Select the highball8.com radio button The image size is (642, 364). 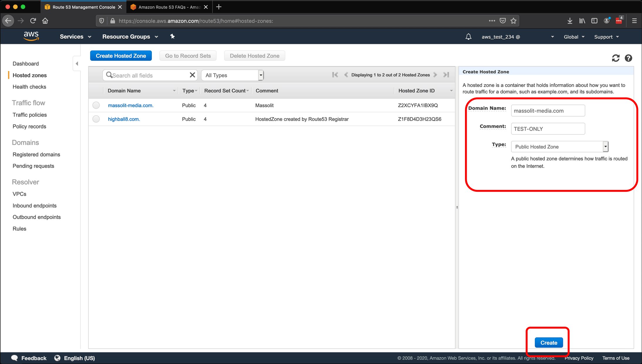96,119
